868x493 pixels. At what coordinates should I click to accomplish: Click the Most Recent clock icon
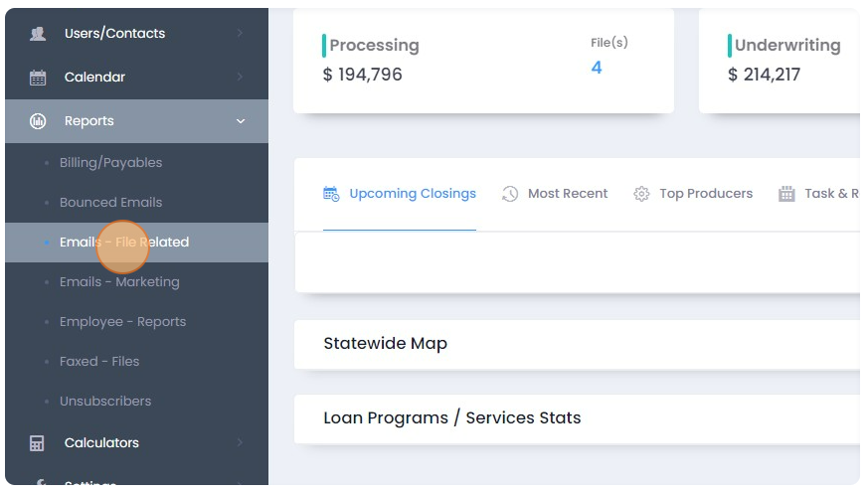[510, 194]
